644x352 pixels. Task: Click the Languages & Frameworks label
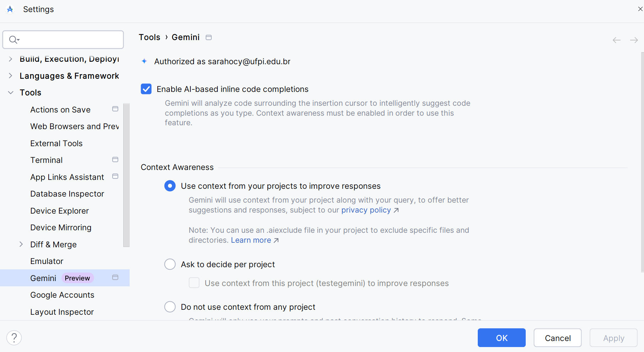coord(69,76)
